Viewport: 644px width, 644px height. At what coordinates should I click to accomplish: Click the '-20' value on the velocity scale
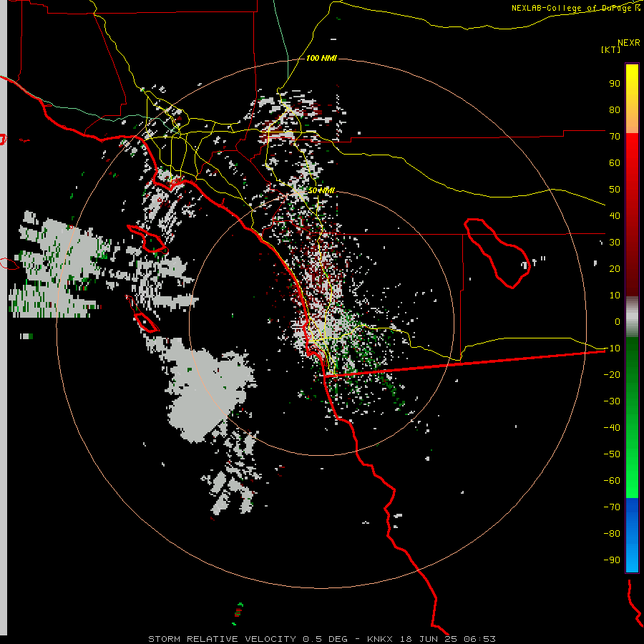(612, 374)
